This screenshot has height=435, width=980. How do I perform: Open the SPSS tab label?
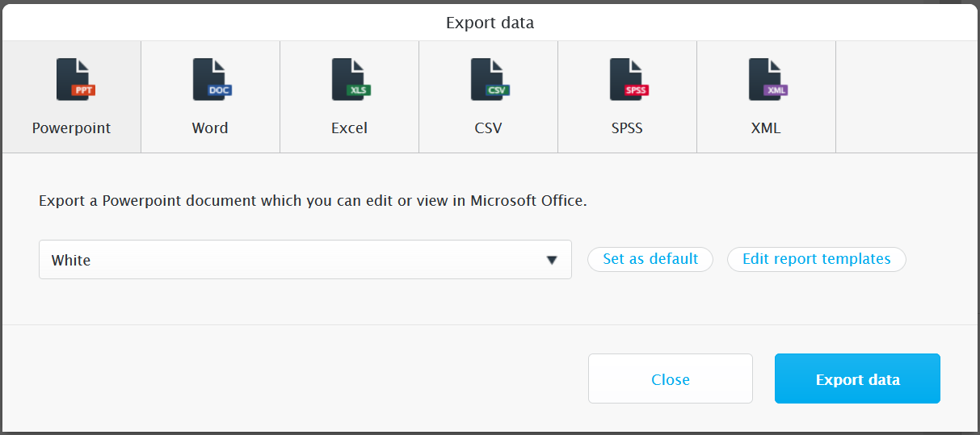[x=627, y=128]
